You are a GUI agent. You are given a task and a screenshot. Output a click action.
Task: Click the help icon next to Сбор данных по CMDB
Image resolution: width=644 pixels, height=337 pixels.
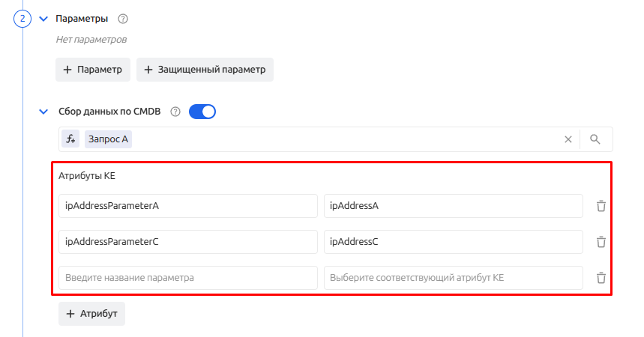click(175, 112)
